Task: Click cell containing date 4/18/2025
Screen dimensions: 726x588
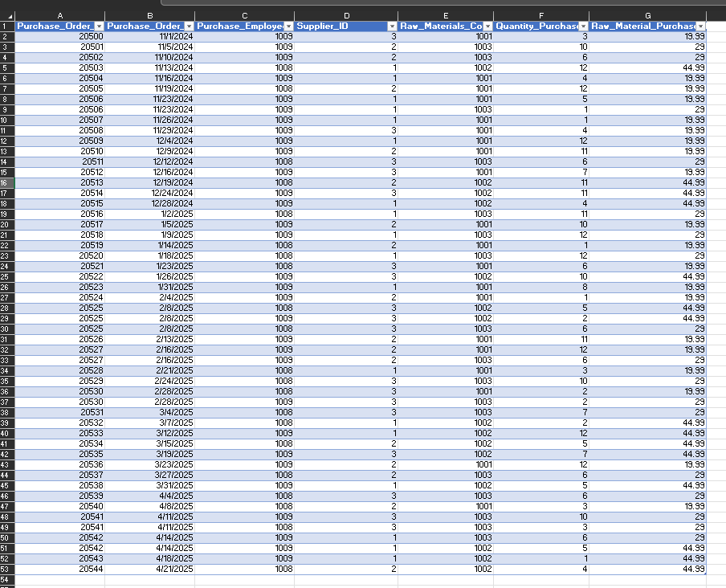Action: pos(150,559)
